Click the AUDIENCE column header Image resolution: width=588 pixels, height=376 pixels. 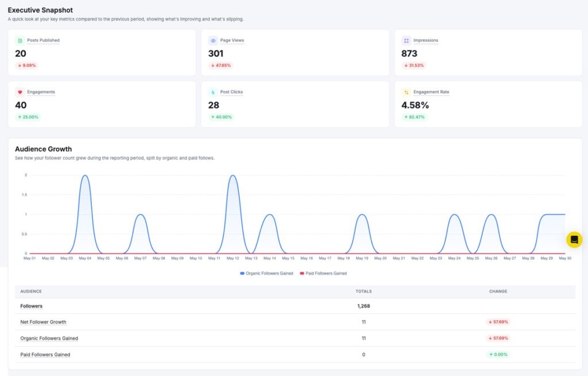point(31,291)
